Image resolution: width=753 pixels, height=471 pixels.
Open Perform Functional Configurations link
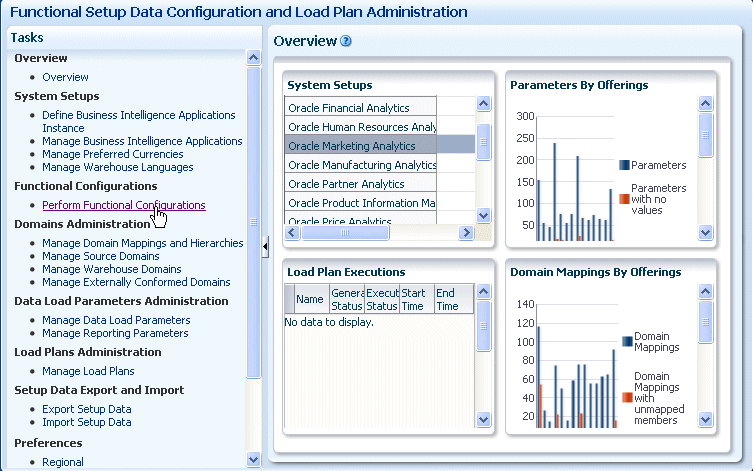point(124,205)
